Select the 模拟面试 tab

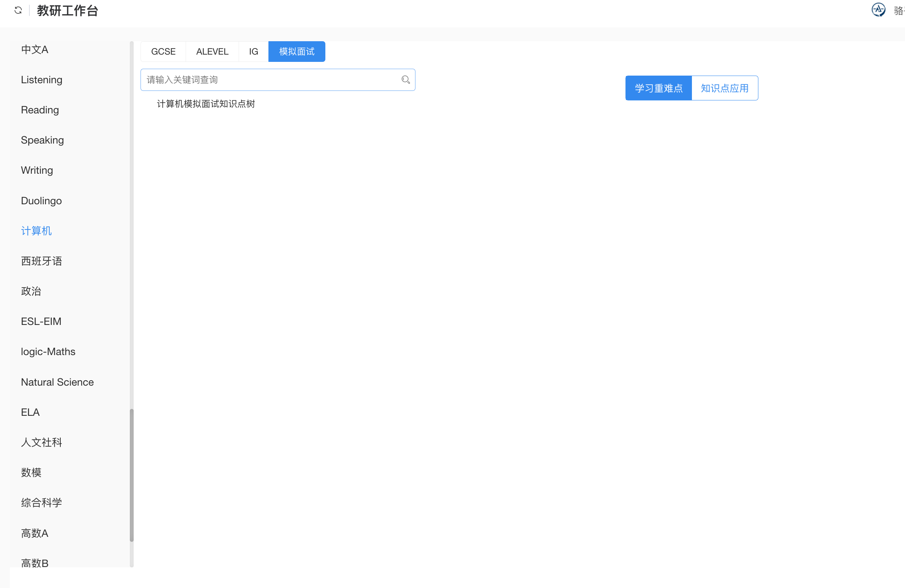pyautogui.click(x=297, y=52)
